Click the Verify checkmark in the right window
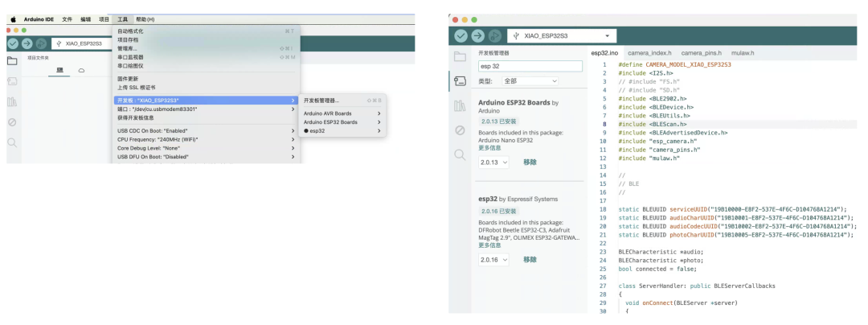The image size is (868, 325). pyautogui.click(x=461, y=35)
